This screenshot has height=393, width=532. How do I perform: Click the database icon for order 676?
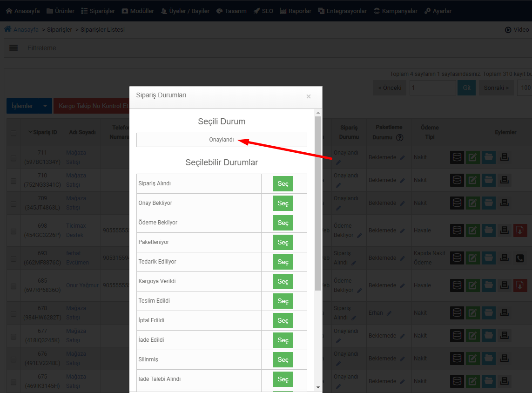point(457,358)
